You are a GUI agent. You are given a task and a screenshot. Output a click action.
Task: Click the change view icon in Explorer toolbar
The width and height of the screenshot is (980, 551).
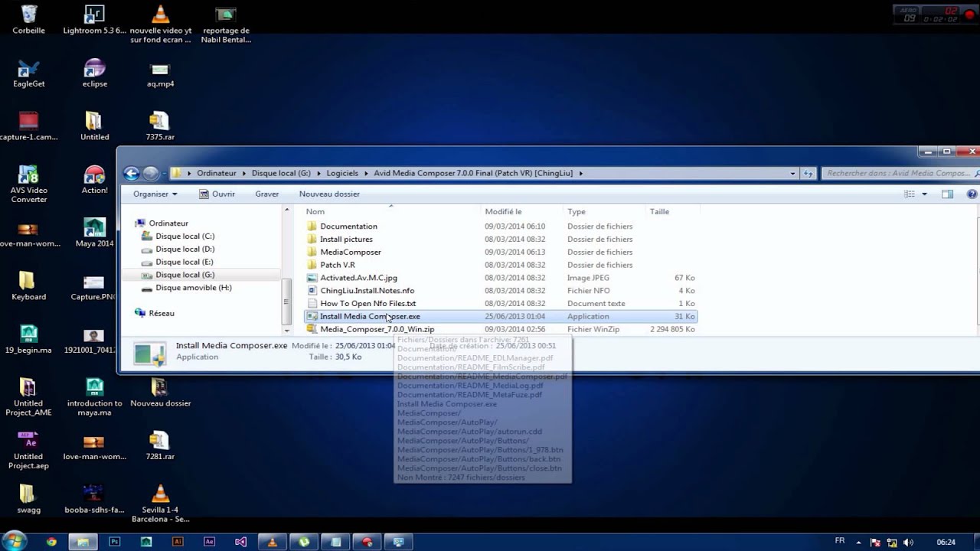coord(910,194)
